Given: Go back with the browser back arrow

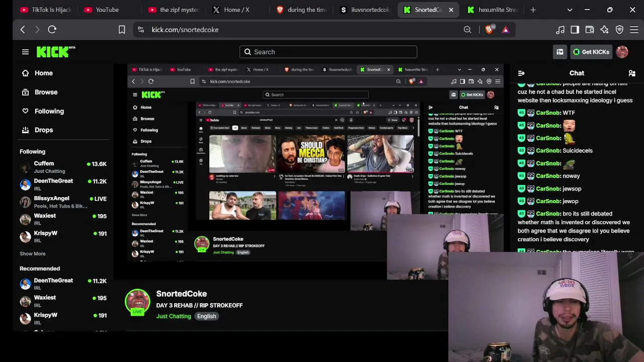Looking at the screenshot, I should click(23, 30).
